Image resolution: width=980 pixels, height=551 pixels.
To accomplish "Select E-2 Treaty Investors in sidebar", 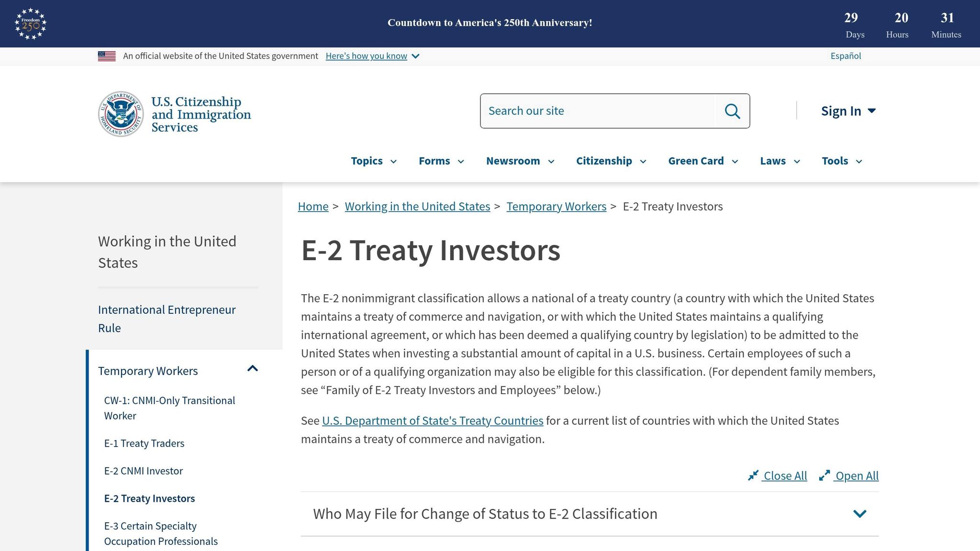I will (x=149, y=498).
